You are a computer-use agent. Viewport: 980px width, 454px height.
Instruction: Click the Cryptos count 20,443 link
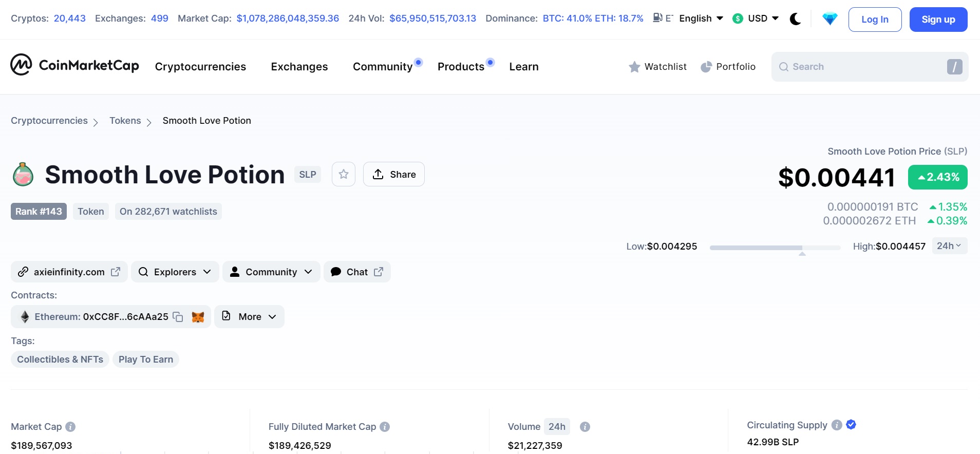tap(70, 18)
